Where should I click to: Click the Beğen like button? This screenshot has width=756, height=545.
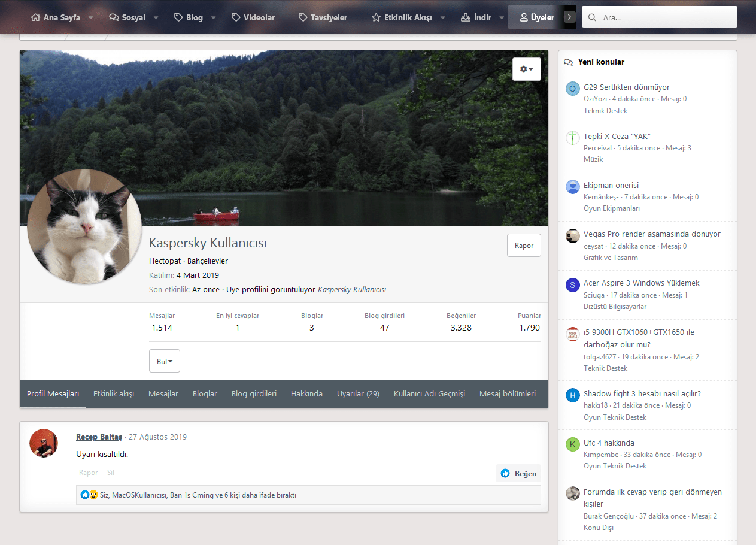click(518, 473)
